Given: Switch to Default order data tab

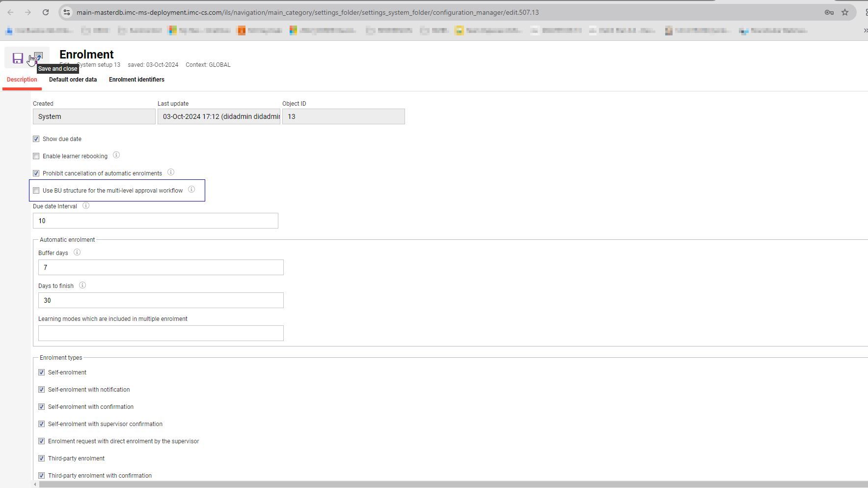Looking at the screenshot, I should pyautogui.click(x=73, y=80).
